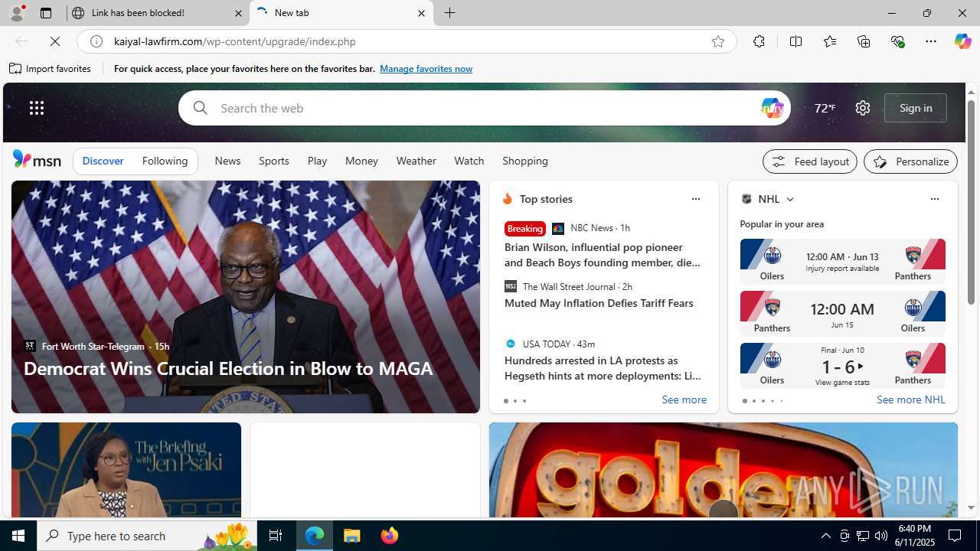980x551 pixels.
Task: Open Sports section
Action: (x=274, y=161)
